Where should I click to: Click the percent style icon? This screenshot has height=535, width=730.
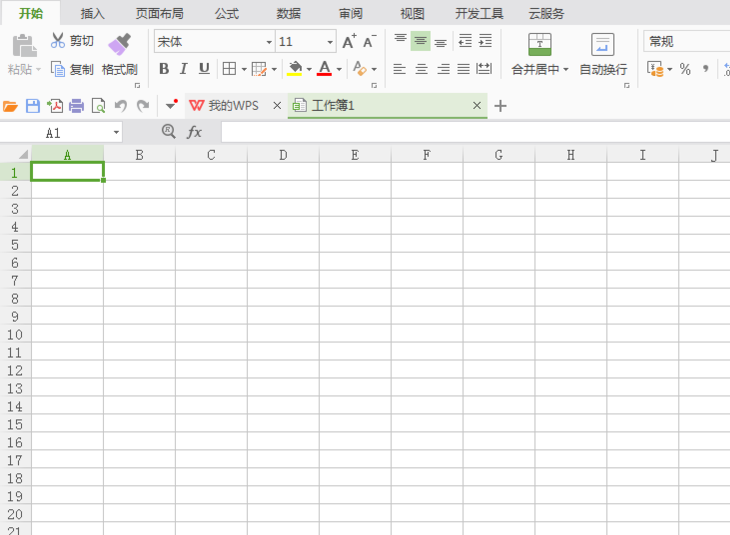[685, 69]
